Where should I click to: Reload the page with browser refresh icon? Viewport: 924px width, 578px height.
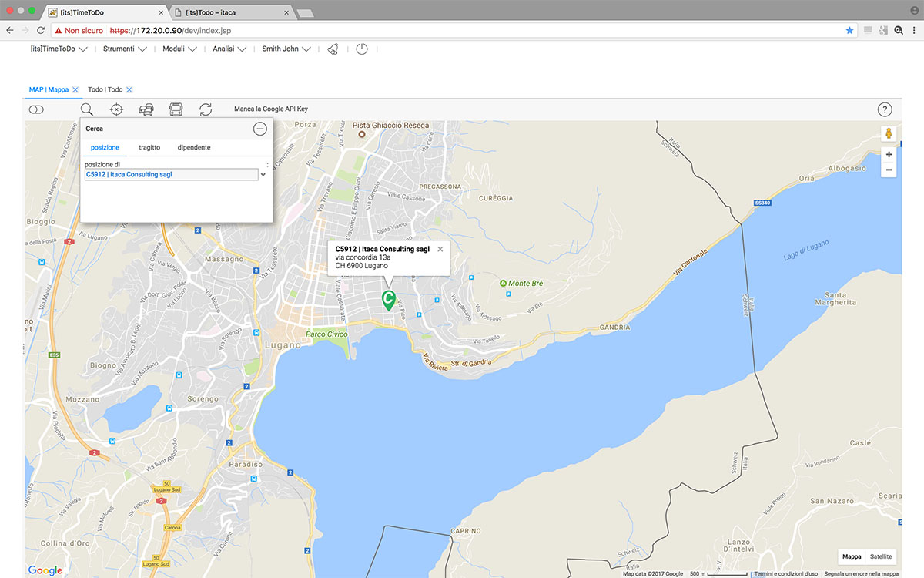[x=40, y=30]
